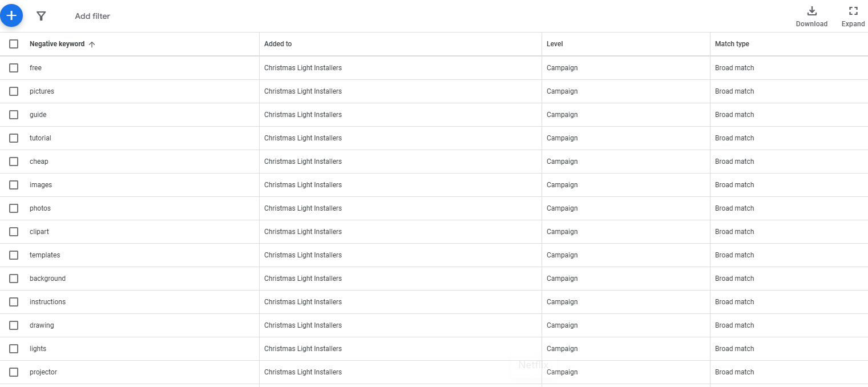This screenshot has height=387, width=868.
Task: Expand the table to full screen
Action: 853,16
